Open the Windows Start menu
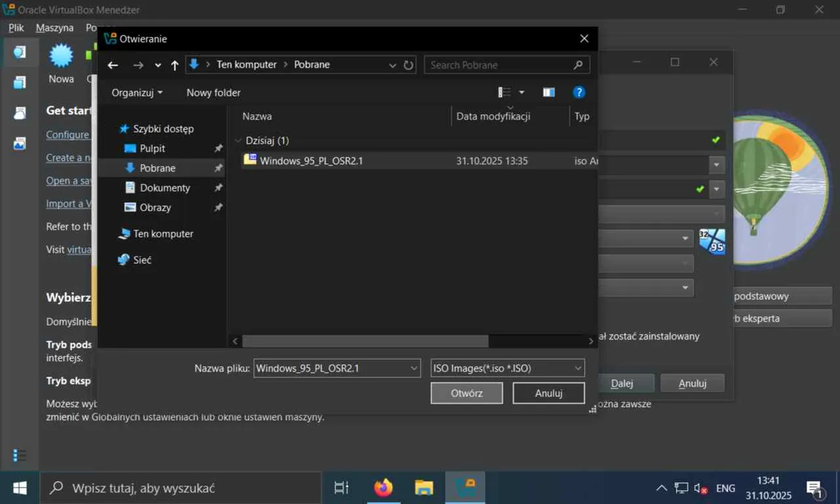840x504 pixels. [x=20, y=488]
